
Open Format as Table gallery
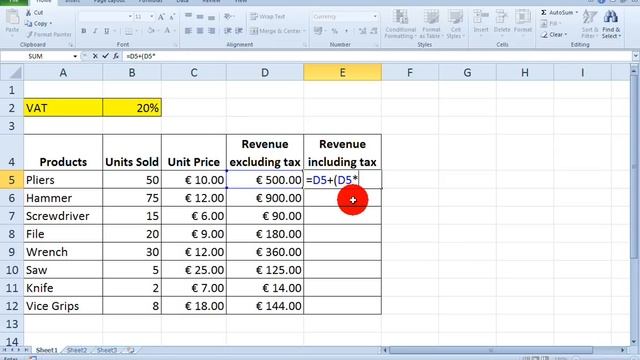(431, 24)
